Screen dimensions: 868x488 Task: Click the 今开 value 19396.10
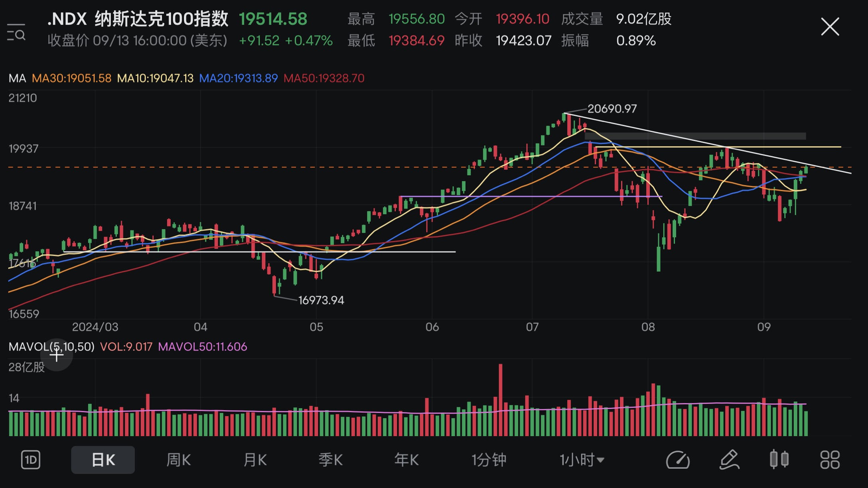click(x=523, y=19)
